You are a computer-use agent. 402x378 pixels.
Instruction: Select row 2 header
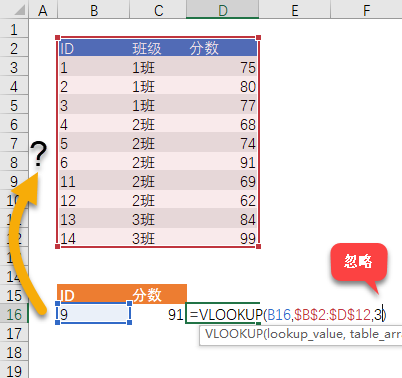14,48
